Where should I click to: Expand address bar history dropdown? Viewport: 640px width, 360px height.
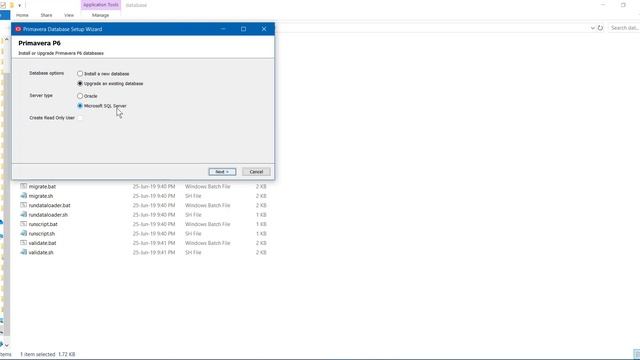point(593,28)
